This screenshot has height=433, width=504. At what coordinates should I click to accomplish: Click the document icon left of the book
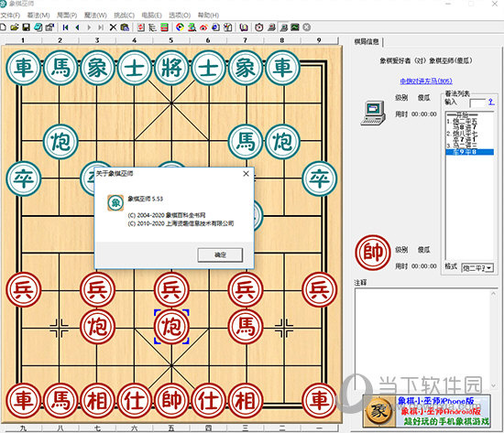[227, 27]
